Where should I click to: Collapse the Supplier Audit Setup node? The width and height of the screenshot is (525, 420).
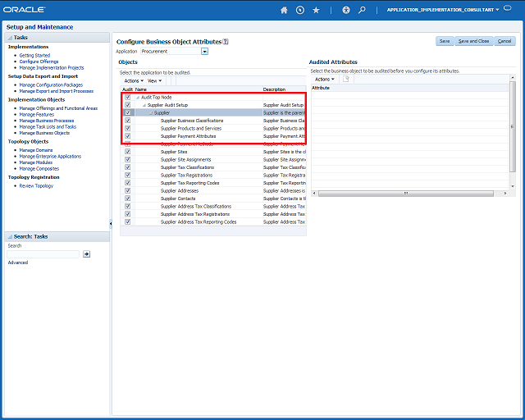[144, 105]
